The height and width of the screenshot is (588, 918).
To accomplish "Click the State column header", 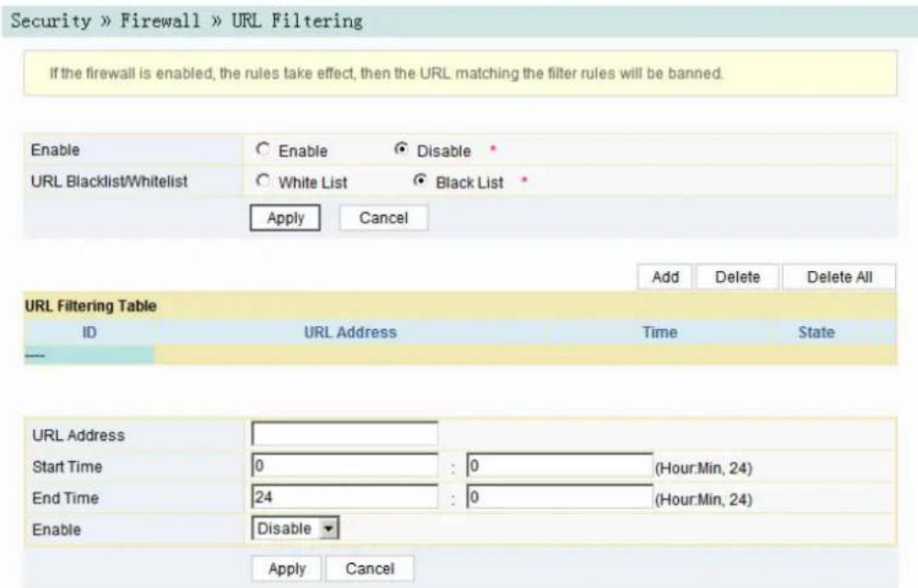I will pyautogui.click(x=816, y=333).
